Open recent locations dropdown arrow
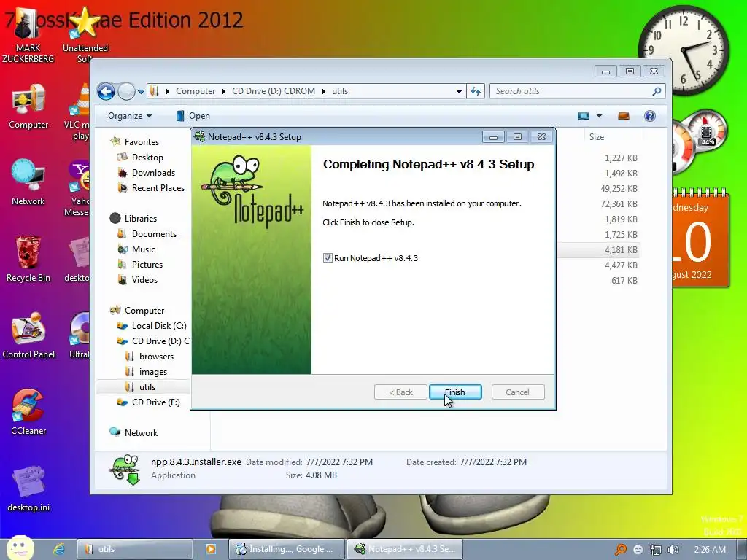The width and height of the screenshot is (747, 560). pos(141,91)
